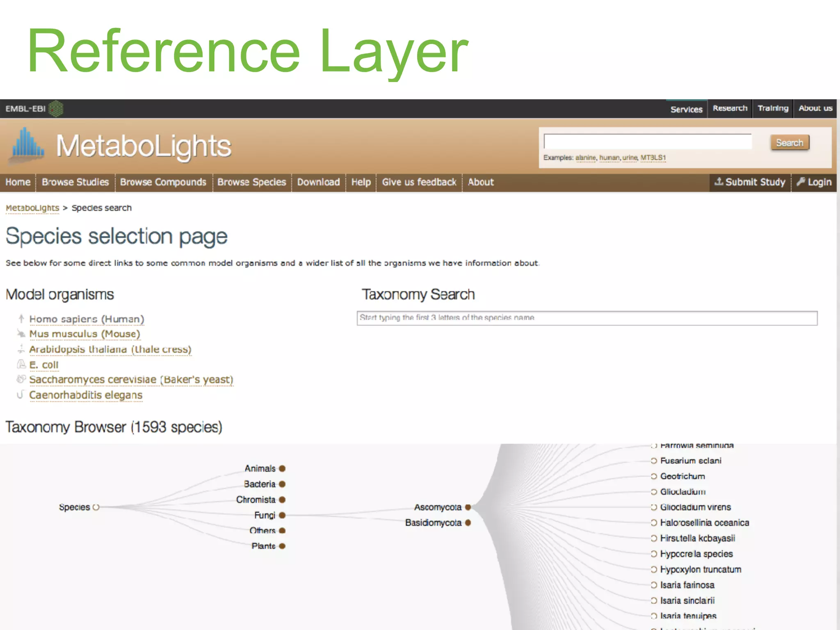Click the worm icon beside Caenorhabditis elegans
Image resolution: width=840 pixels, height=630 pixels.
[20, 395]
